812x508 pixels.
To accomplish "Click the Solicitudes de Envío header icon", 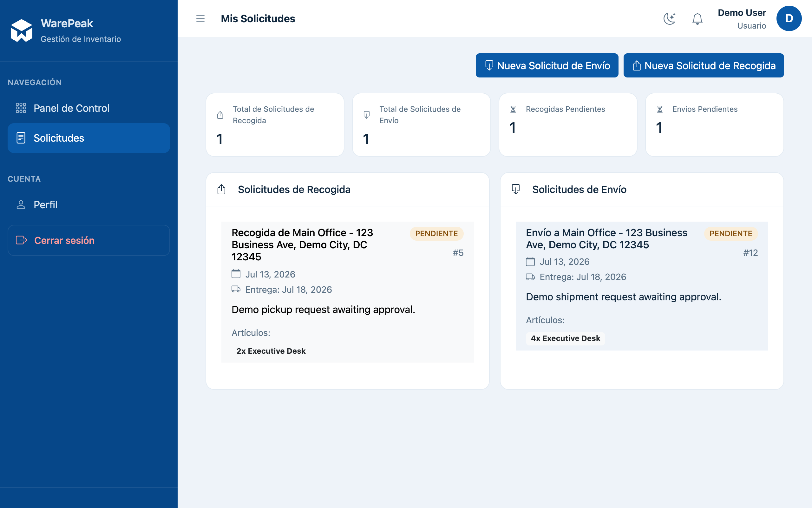I will coord(516,190).
